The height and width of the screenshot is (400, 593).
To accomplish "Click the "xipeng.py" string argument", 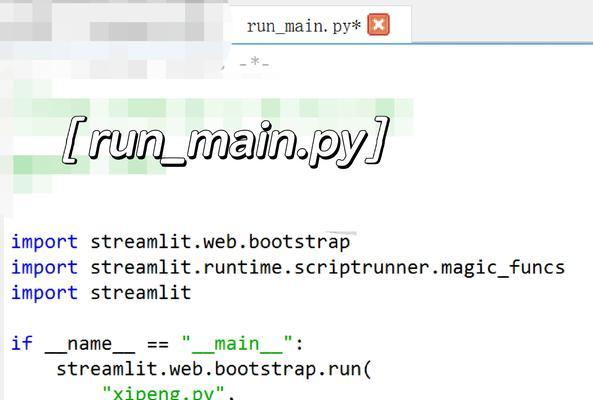I will [x=164, y=393].
